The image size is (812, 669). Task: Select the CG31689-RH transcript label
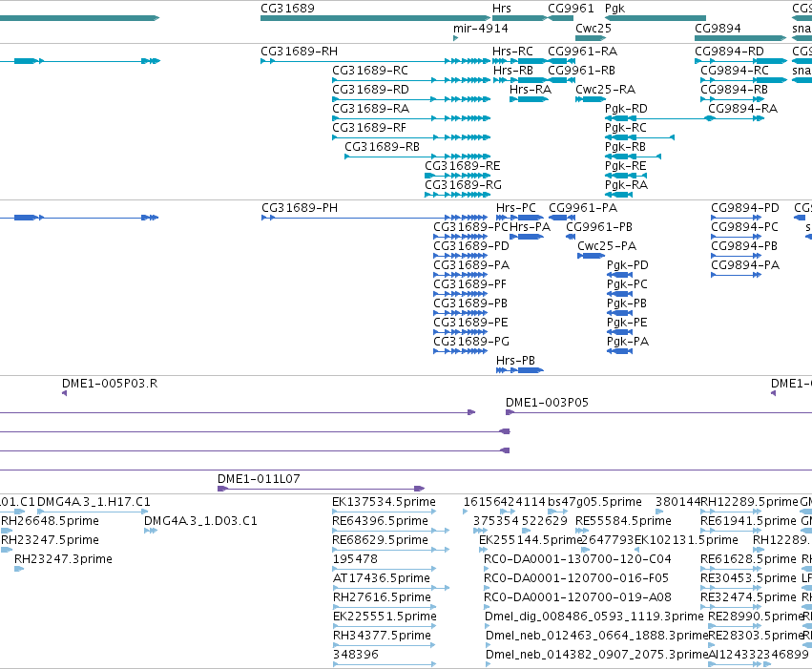pos(299,52)
